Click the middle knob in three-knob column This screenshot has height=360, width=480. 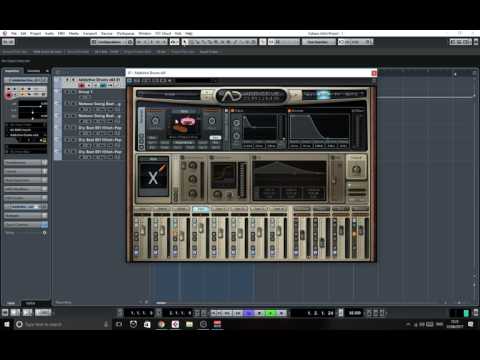(192, 179)
